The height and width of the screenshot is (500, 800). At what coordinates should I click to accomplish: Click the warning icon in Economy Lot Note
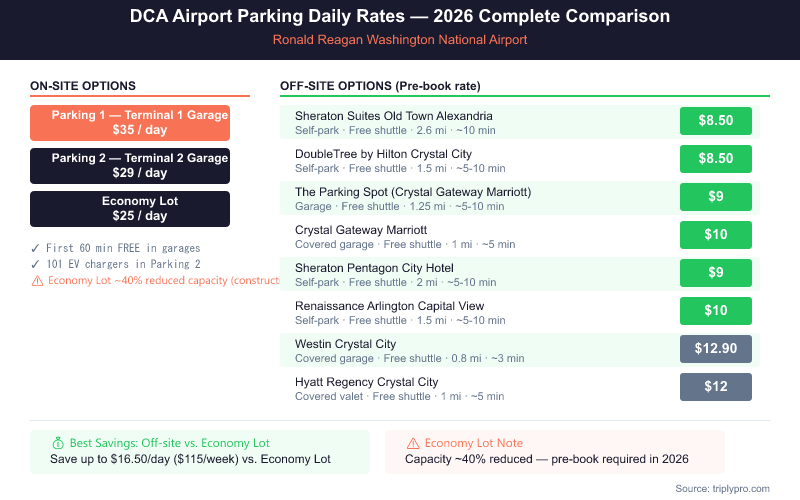coord(412,443)
